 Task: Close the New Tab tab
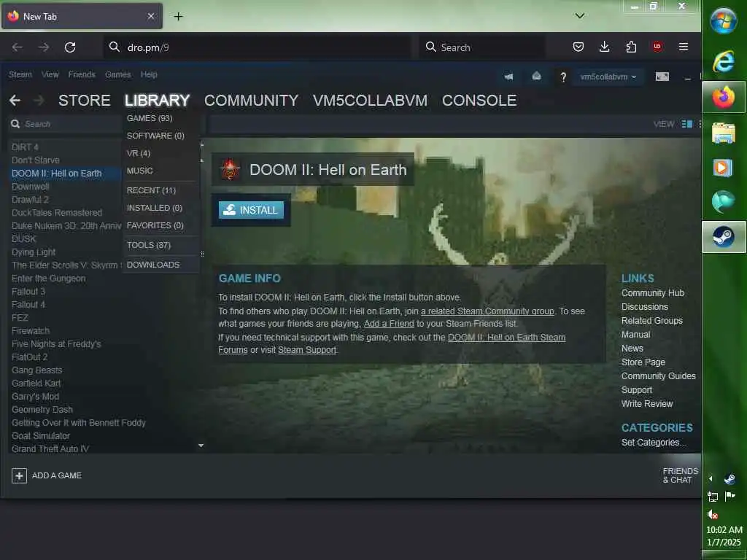click(x=151, y=16)
